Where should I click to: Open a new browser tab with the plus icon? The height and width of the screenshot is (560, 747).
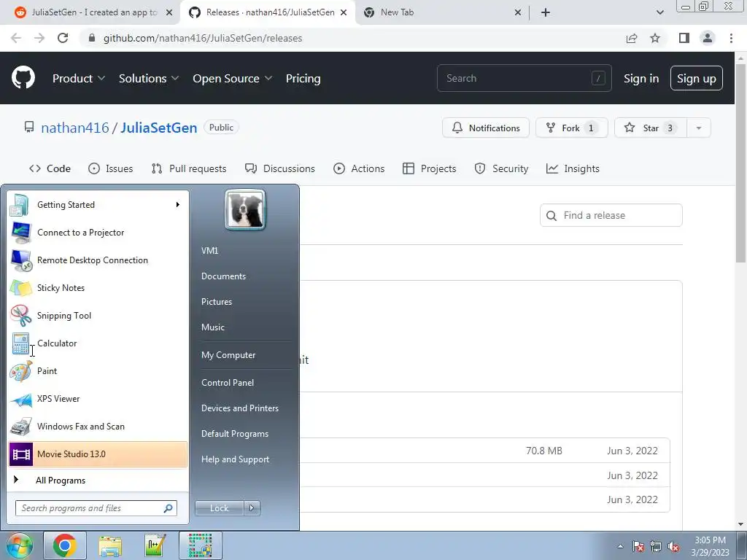(x=546, y=12)
